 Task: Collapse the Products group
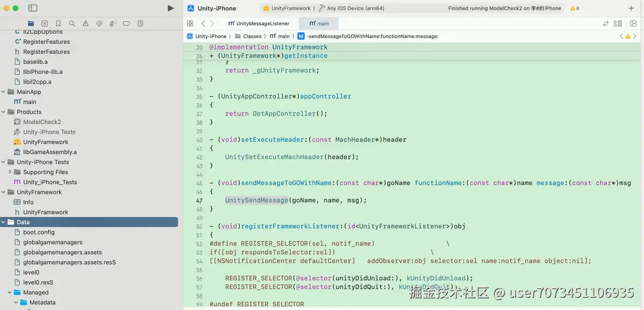4,112
